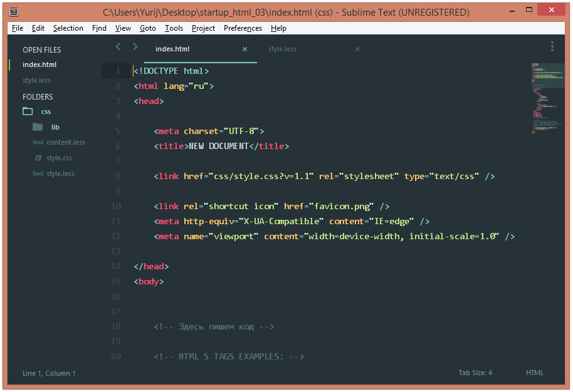The height and width of the screenshot is (392, 573).
Task: Click line number 15 in the gutter
Action: point(115,281)
